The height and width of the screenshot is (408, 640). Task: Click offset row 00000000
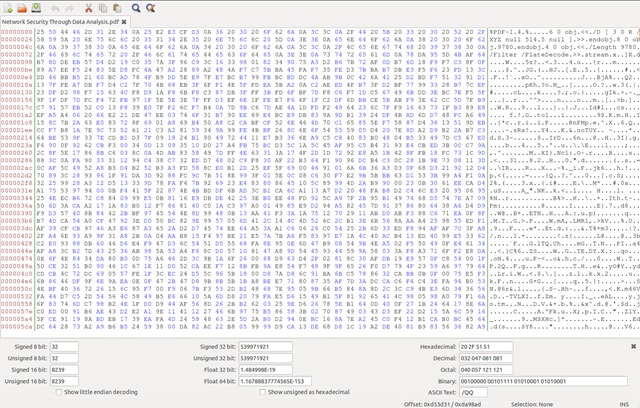click(17, 32)
